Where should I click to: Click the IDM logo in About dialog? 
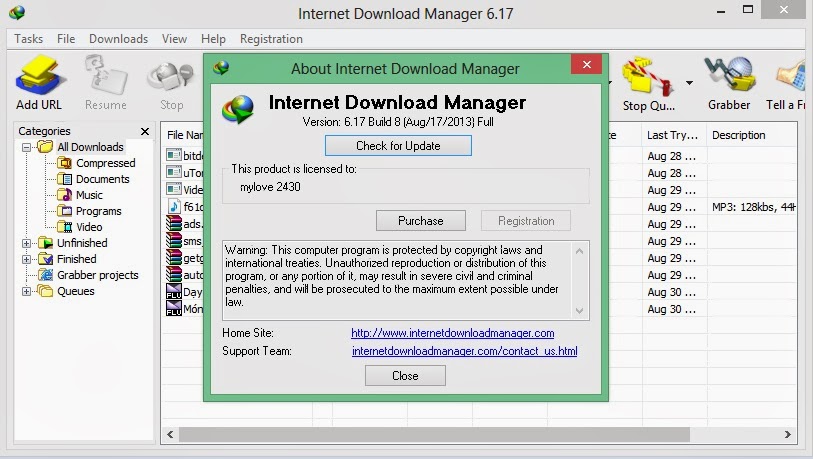pos(238,109)
